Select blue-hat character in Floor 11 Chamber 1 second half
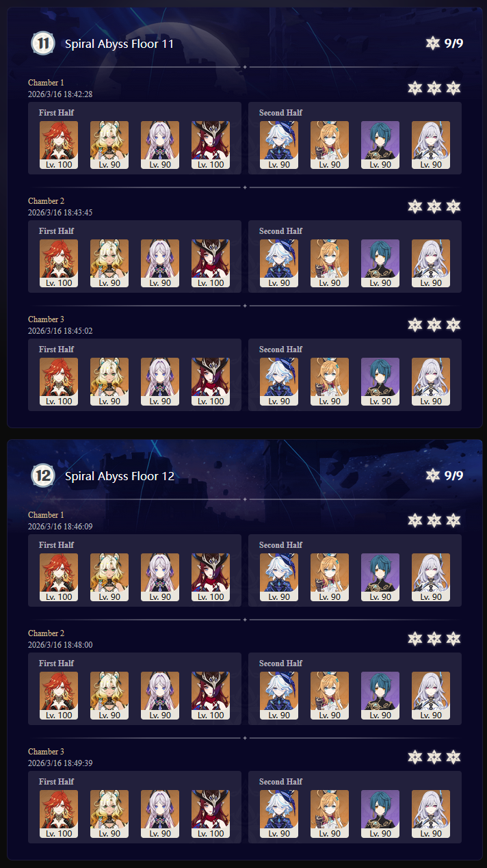This screenshot has width=487, height=868. pyautogui.click(x=279, y=145)
